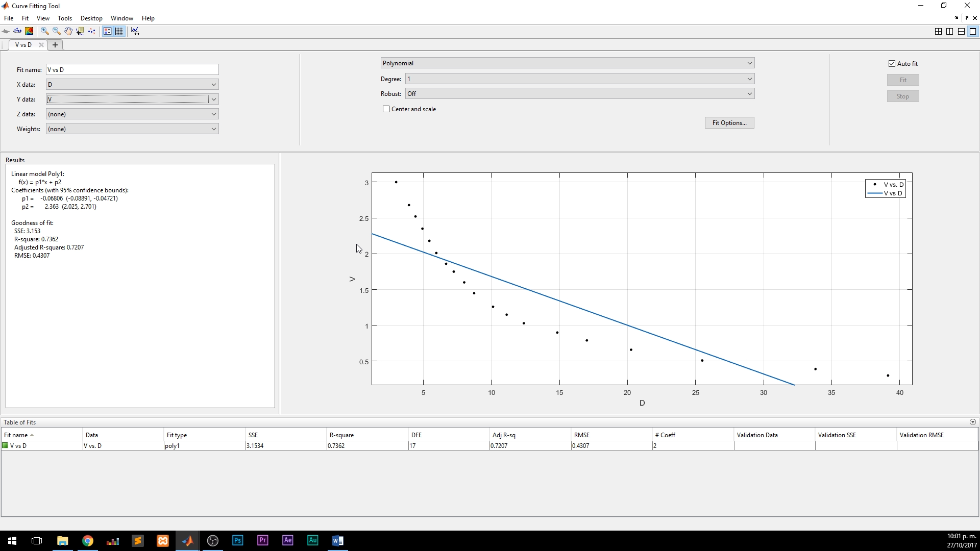This screenshot has height=551, width=980.
Task: Click the Contour plot colormap icon
Action: click(30, 31)
